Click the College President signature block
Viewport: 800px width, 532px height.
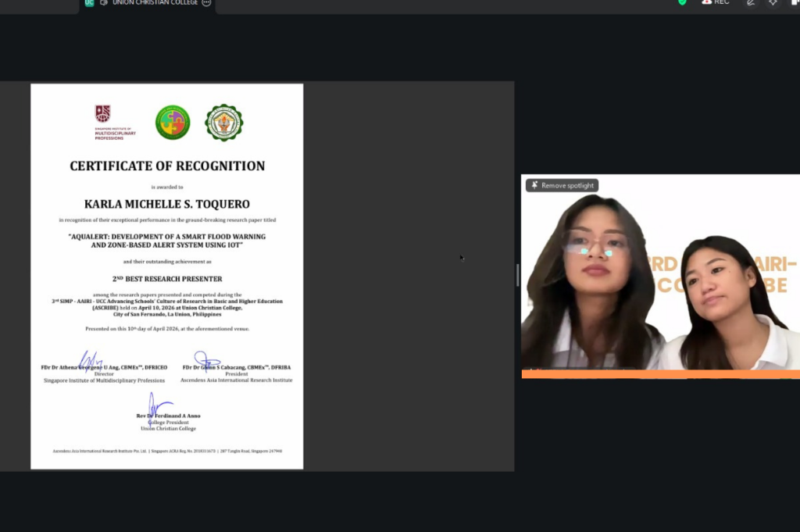click(168, 418)
